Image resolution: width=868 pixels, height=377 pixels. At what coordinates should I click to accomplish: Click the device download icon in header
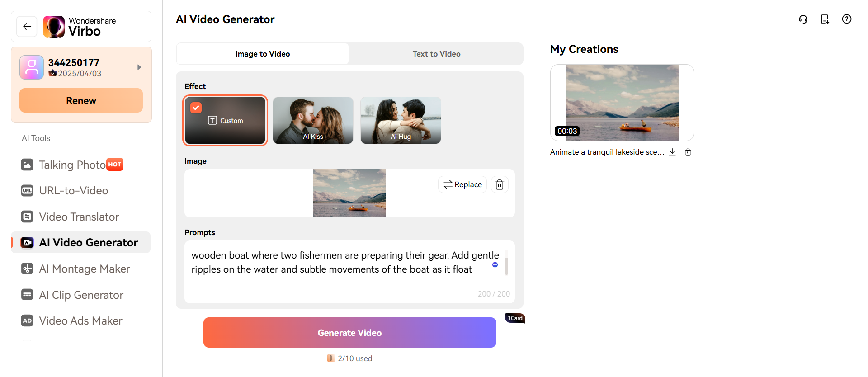click(x=825, y=19)
